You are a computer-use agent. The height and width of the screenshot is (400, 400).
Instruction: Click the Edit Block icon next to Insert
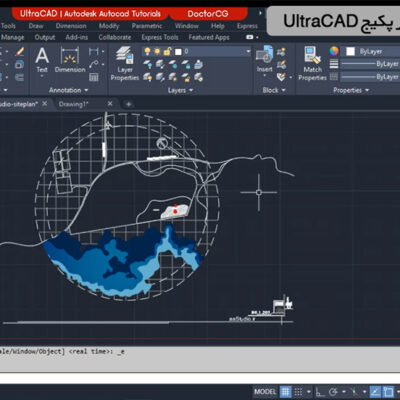click(x=282, y=64)
